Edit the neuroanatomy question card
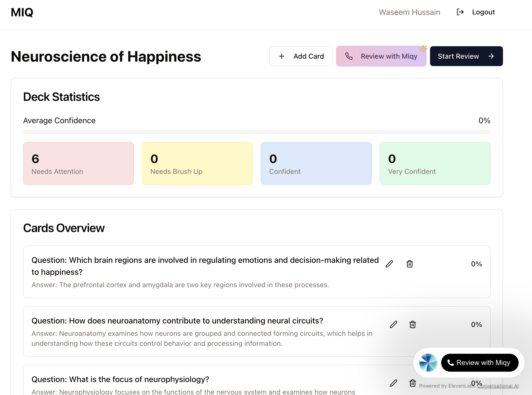 point(394,324)
